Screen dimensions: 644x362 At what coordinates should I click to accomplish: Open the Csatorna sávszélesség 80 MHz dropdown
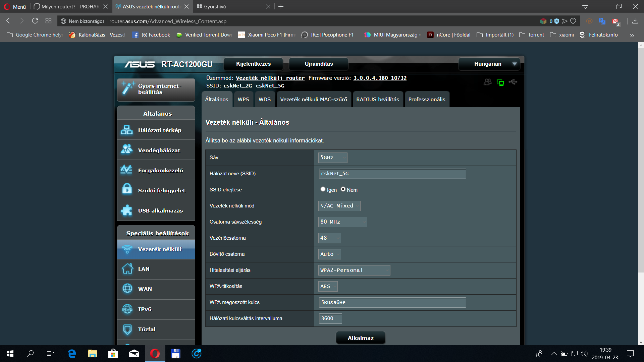coord(342,222)
